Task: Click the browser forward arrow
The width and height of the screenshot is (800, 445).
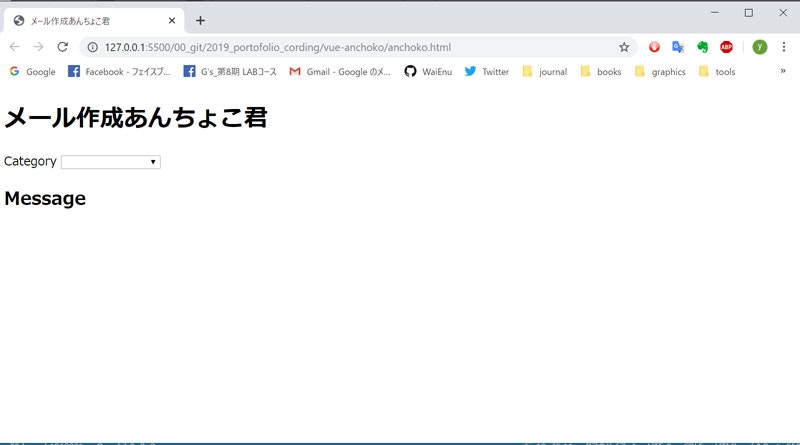Action: point(38,47)
